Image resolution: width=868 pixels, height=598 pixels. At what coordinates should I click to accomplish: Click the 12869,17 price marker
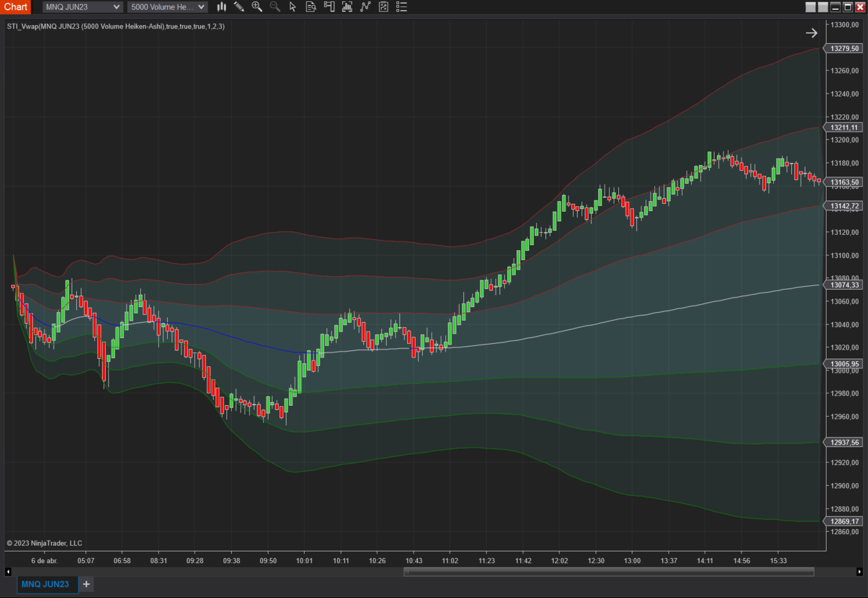(844, 521)
